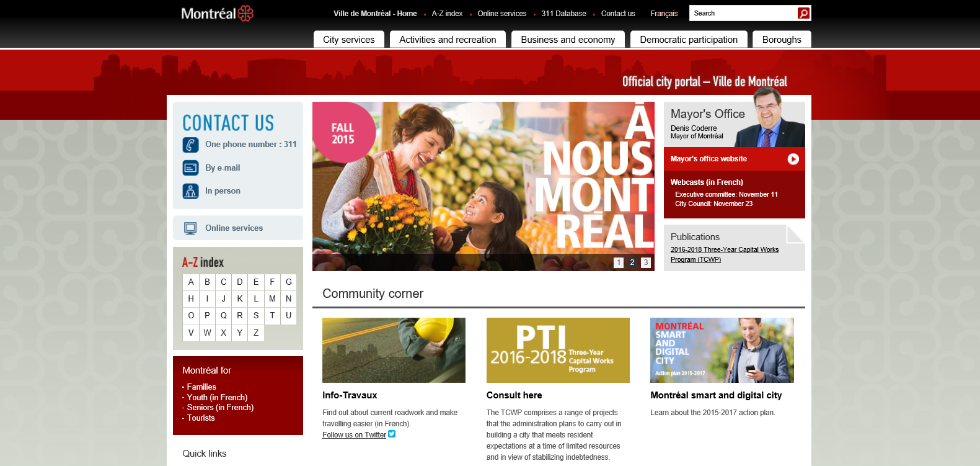Select letter H in A-Z index
The height and width of the screenshot is (466, 980).
coord(191,298)
